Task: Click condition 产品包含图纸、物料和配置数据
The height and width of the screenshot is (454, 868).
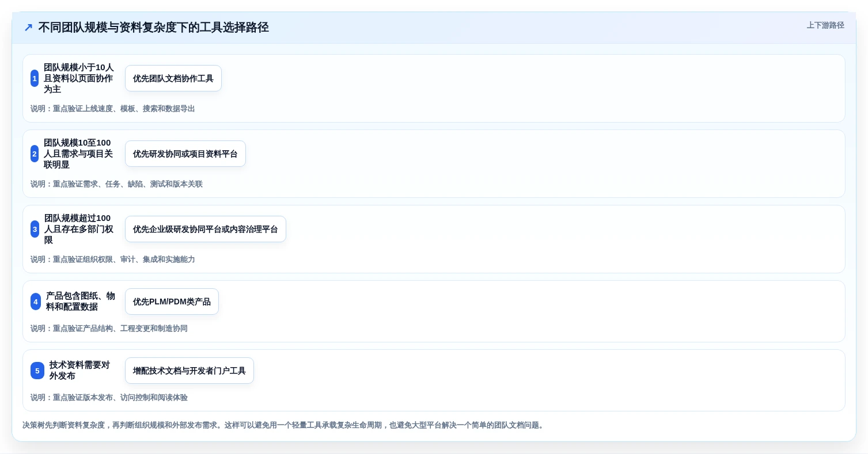Action: pyautogui.click(x=81, y=302)
